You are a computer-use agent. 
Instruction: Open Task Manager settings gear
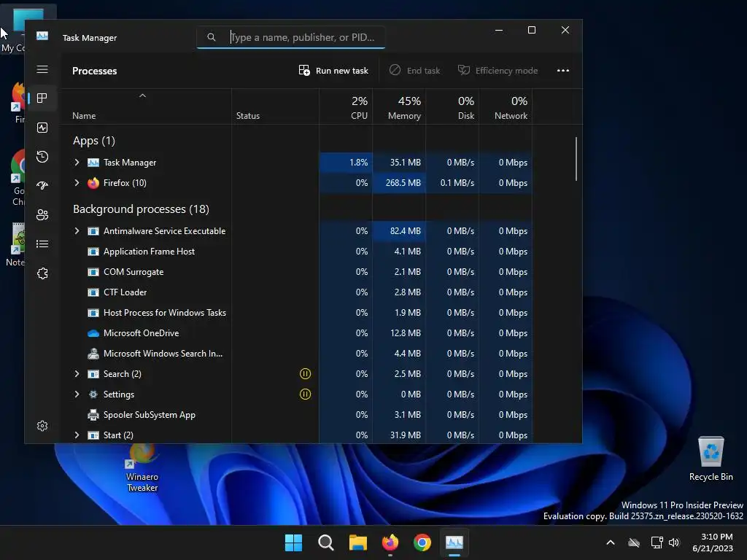click(42, 426)
